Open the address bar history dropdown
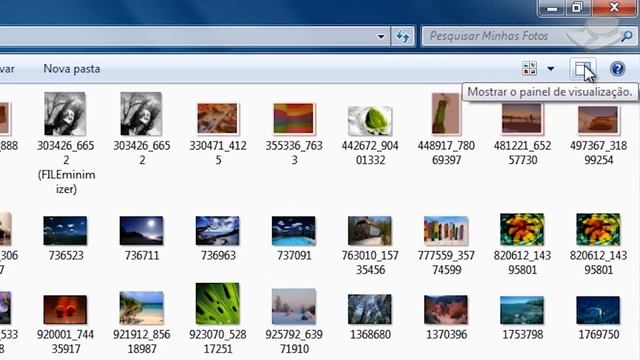The image size is (640, 360). pyautogui.click(x=381, y=37)
